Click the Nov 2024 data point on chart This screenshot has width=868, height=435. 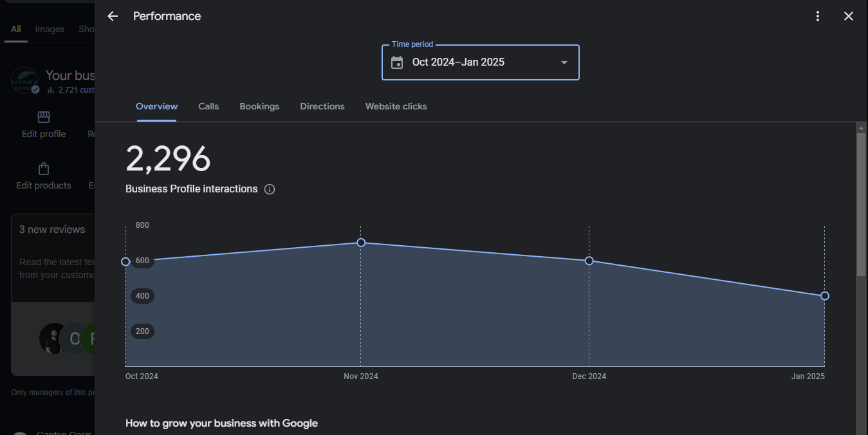tap(361, 243)
